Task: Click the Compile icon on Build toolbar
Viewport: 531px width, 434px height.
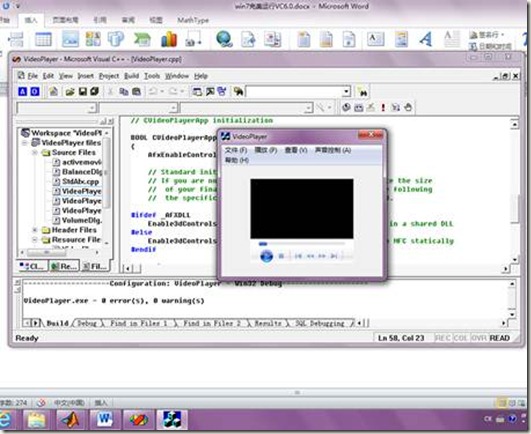Action: pyautogui.click(x=346, y=107)
